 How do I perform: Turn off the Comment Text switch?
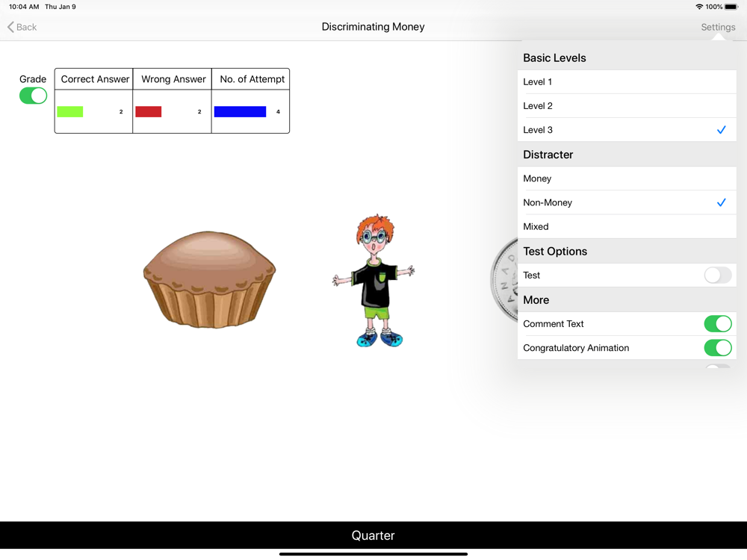[717, 324]
